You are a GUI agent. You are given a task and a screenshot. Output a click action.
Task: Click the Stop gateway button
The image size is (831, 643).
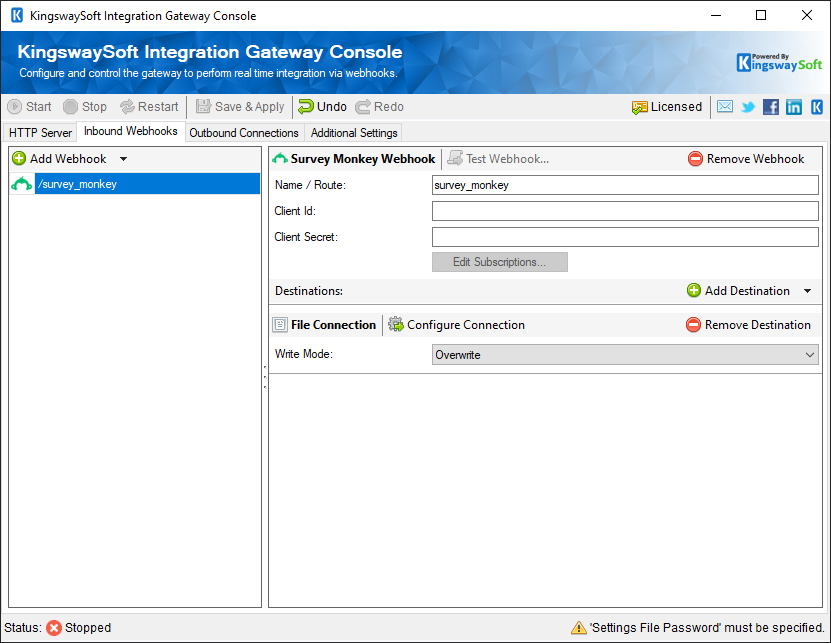(x=85, y=107)
